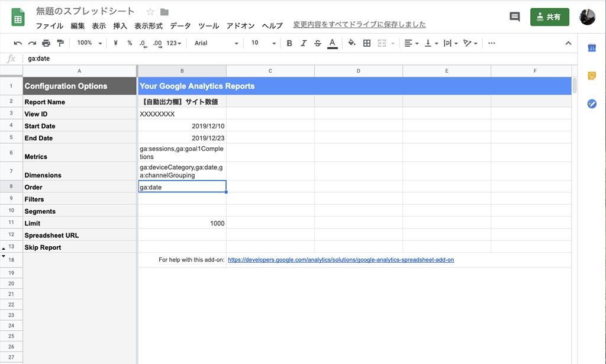Open the ヘルプ menu

pos(272,26)
